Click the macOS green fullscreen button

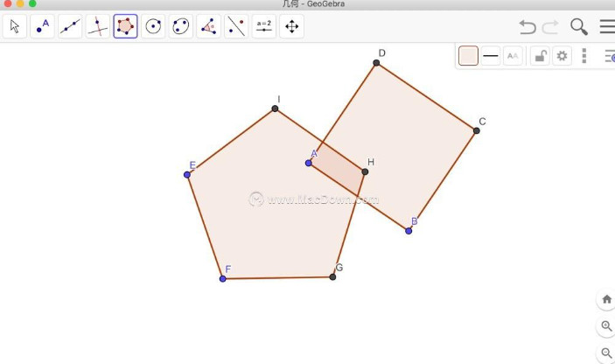[x=33, y=3]
